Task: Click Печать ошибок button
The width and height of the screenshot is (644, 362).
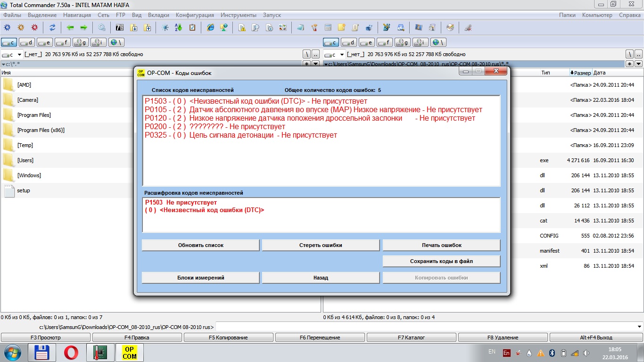Action: click(441, 245)
